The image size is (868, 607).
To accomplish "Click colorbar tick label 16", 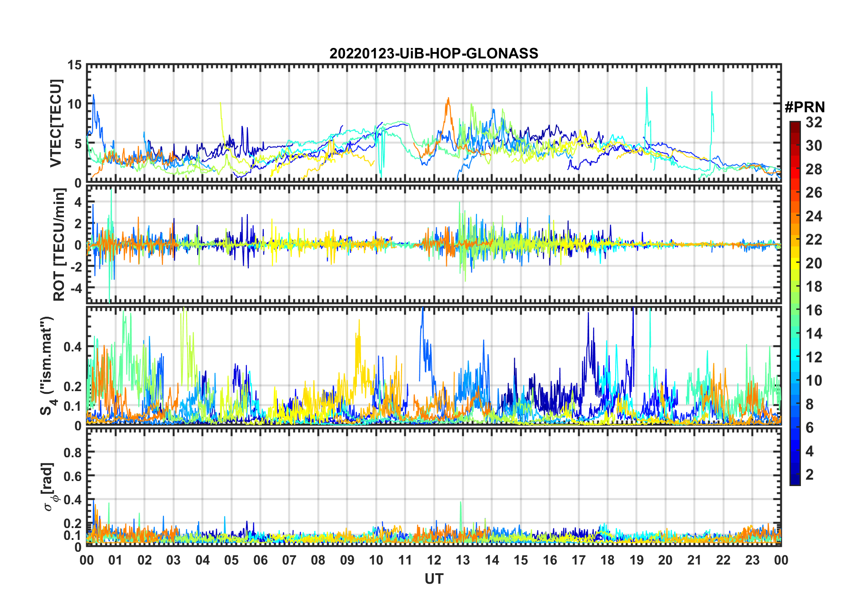I will (x=814, y=310).
